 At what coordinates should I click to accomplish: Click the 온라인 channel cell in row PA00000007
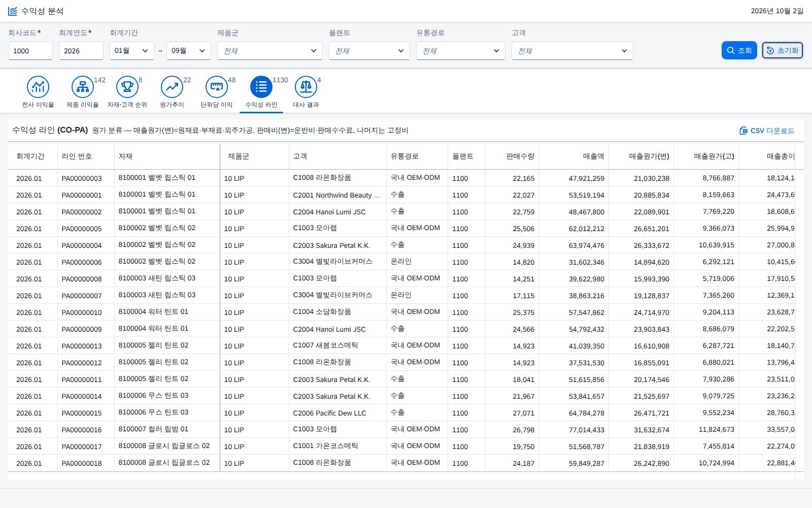(417, 296)
